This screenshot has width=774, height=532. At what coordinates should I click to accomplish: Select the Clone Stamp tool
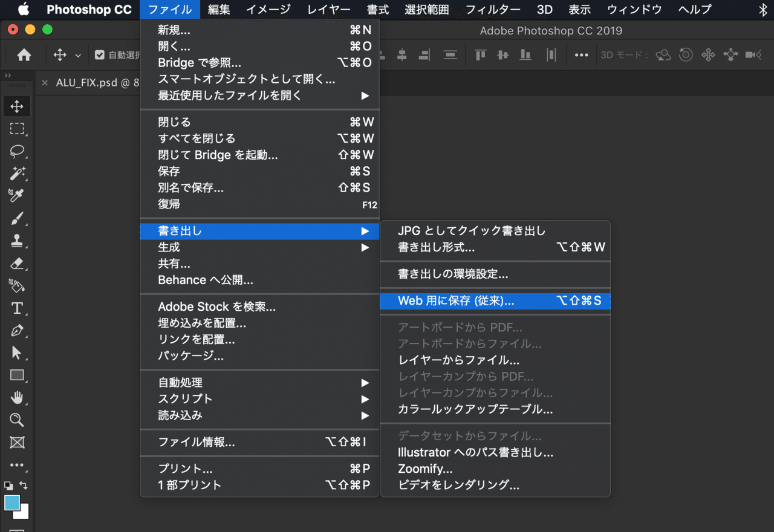[x=17, y=241]
